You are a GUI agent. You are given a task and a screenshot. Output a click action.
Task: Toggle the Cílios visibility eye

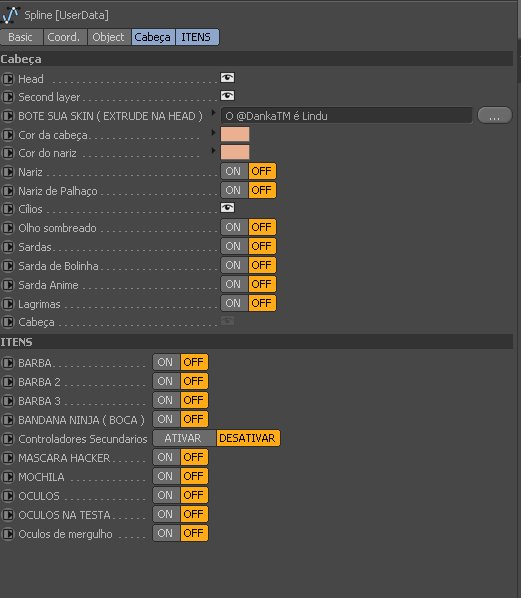pyautogui.click(x=227, y=208)
